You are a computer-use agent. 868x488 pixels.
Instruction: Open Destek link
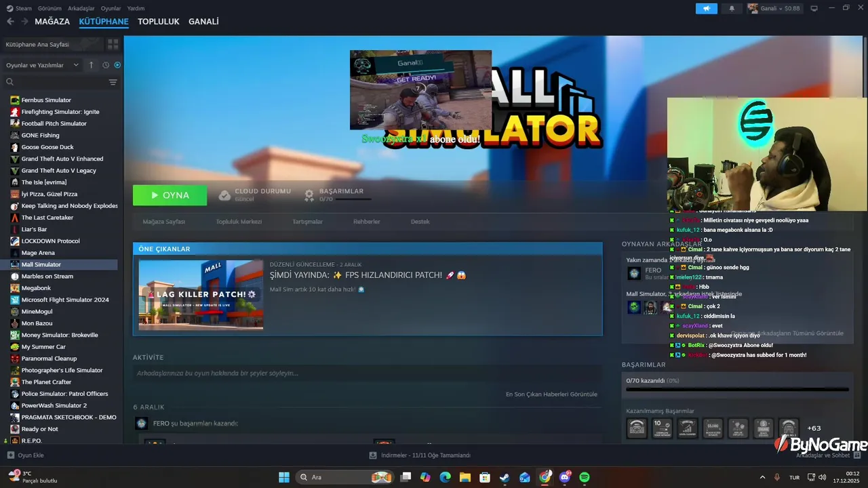tap(420, 222)
